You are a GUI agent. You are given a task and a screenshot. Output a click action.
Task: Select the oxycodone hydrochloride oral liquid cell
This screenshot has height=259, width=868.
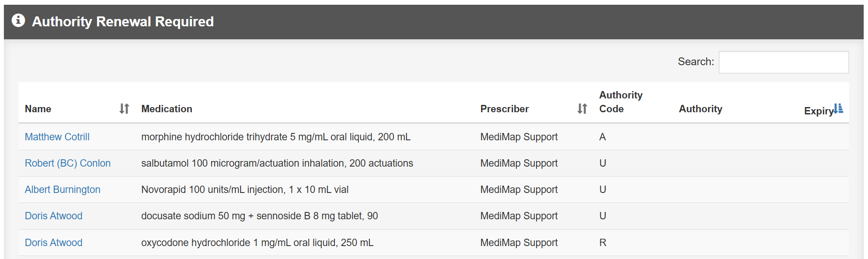pos(257,243)
